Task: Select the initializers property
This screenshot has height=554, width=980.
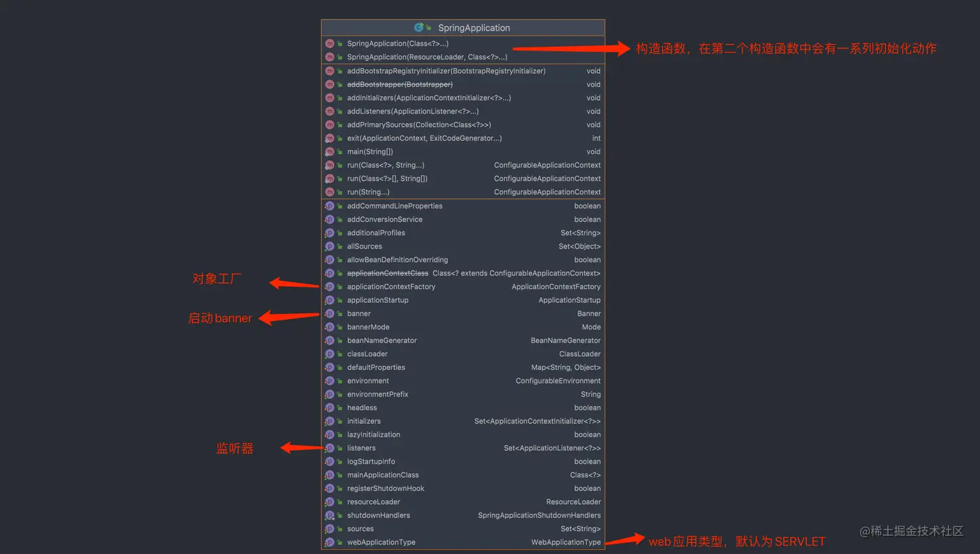Action: point(463,421)
